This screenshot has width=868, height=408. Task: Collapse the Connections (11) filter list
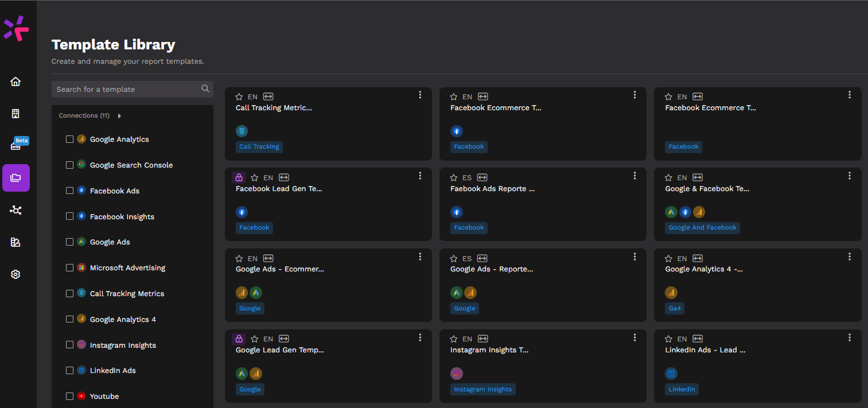coord(119,116)
